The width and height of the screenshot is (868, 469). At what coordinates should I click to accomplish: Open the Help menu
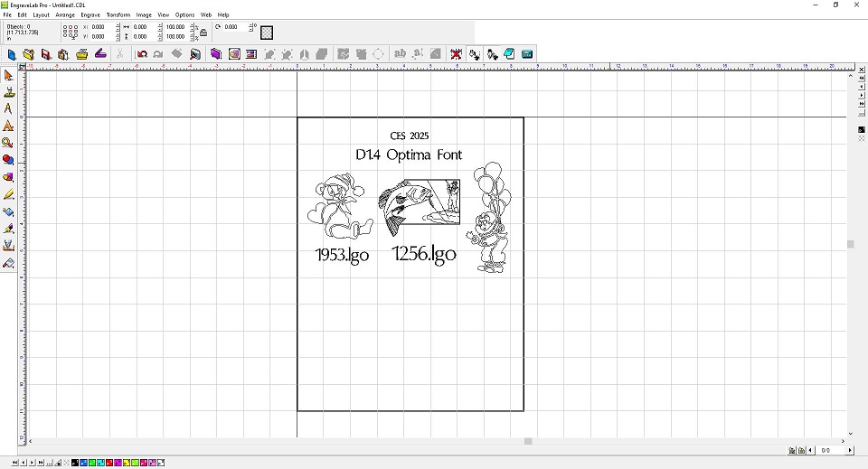[223, 15]
